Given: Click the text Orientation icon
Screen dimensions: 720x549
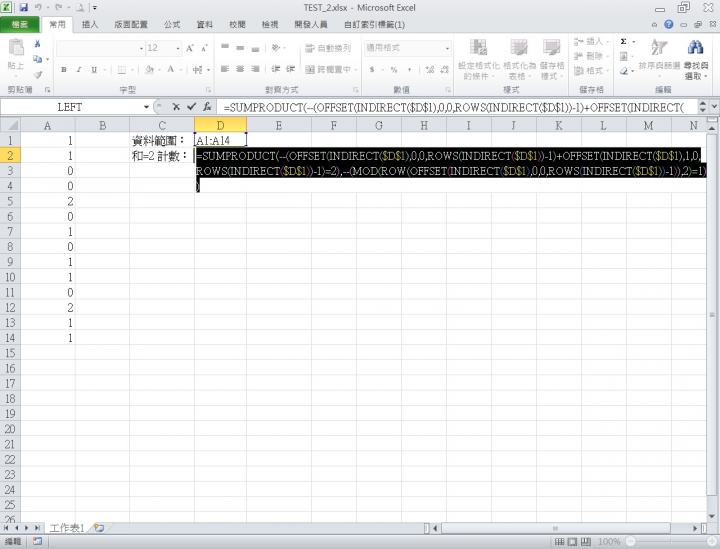Looking at the screenshot, I should (276, 48).
